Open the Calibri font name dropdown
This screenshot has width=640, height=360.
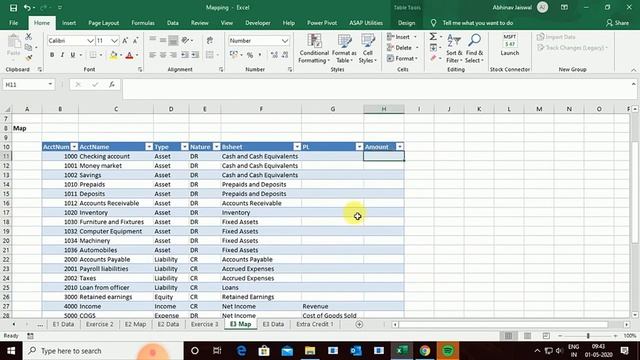tap(90, 40)
